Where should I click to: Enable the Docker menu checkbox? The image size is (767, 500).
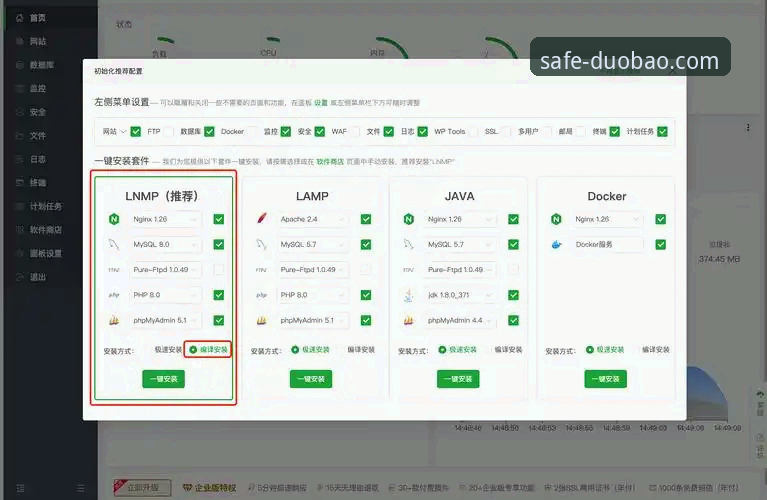click(x=252, y=132)
